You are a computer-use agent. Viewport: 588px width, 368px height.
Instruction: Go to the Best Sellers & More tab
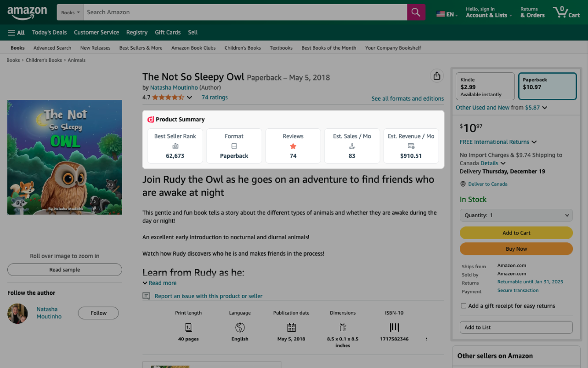coord(141,48)
